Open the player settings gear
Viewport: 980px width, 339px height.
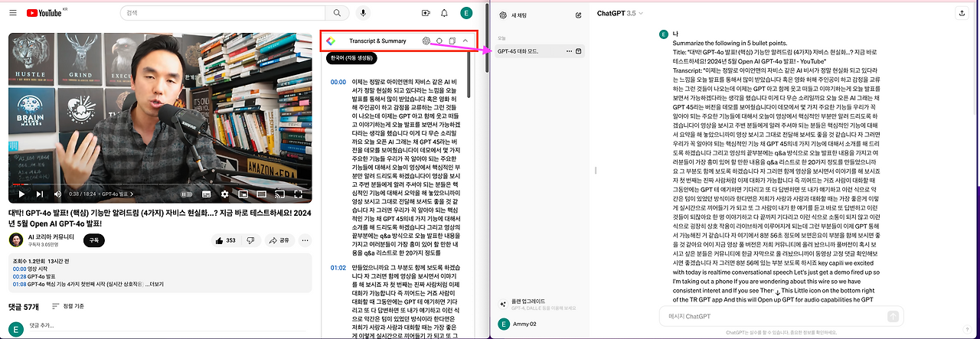(225, 194)
